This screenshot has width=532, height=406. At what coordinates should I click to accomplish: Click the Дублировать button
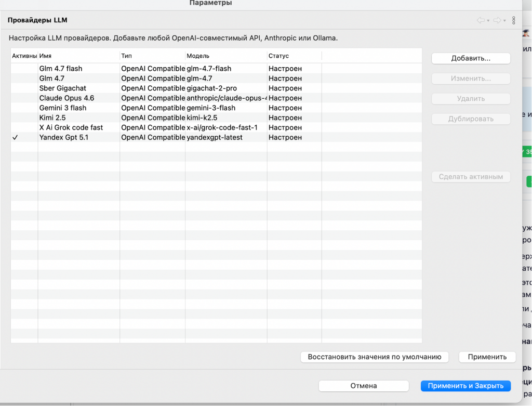(471, 119)
